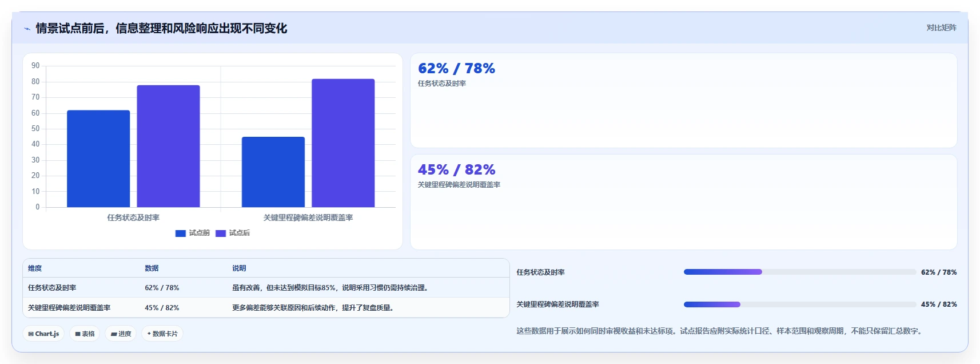Click the panel title 情景试点前后 heading
This screenshot has height=364, width=980.
[x=161, y=29]
